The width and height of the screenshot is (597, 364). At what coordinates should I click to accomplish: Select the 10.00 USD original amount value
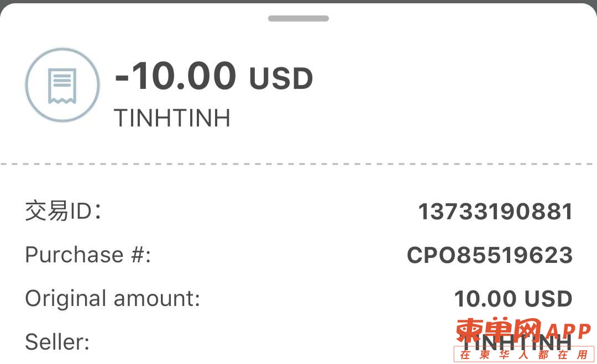513,299
